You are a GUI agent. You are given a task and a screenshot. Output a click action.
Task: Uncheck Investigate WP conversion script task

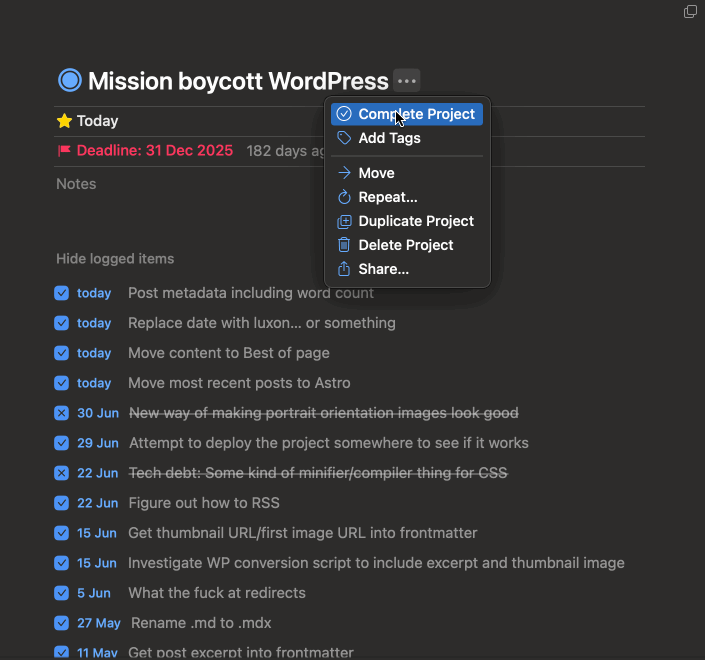(x=62, y=563)
